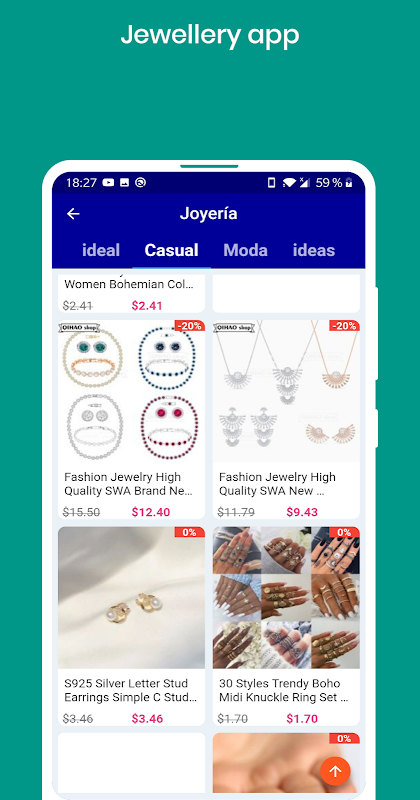Tap the back arrow beside Joyería
The image size is (420, 800).
point(73,214)
